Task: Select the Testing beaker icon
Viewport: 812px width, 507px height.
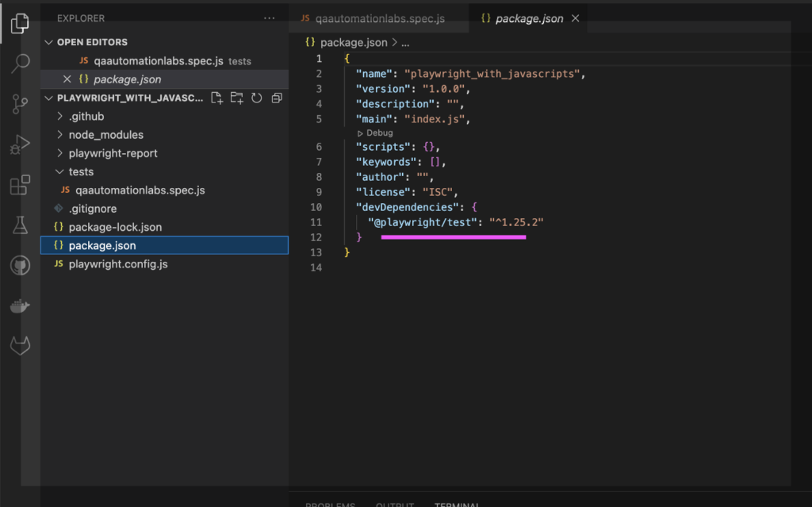Action: coord(19,225)
